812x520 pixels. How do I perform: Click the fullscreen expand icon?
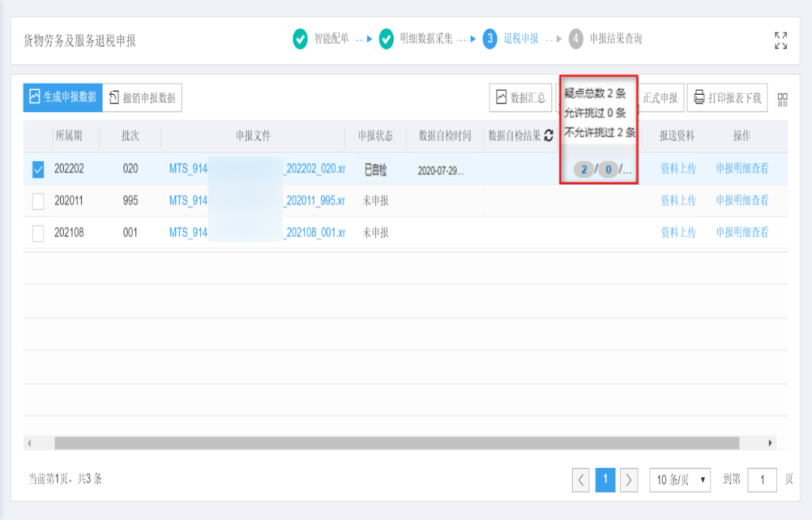pos(780,41)
